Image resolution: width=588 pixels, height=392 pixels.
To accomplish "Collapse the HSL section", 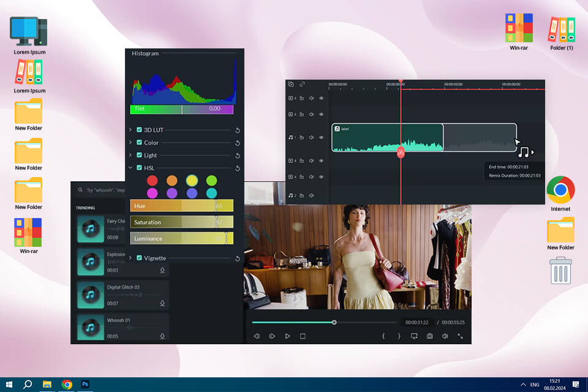I will coord(130,168).
